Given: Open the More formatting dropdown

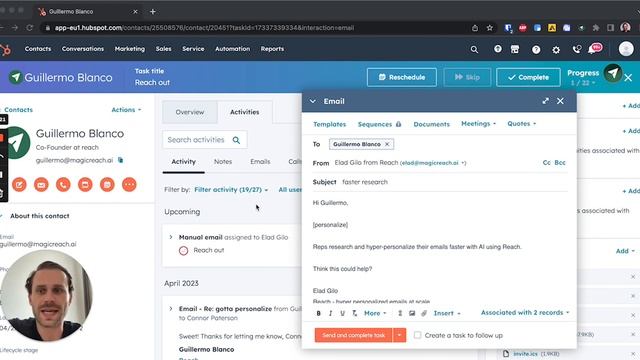Looking at the screenshot, I should tap(375, 313).
